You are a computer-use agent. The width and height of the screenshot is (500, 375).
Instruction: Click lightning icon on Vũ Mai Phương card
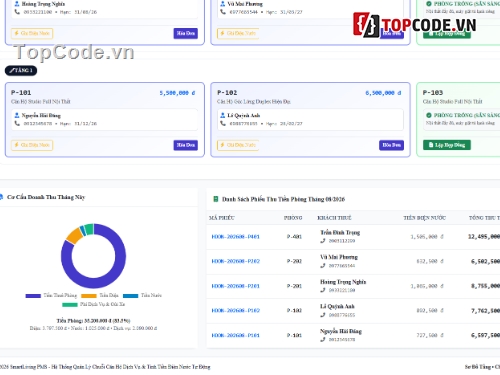tap(222, 33)
